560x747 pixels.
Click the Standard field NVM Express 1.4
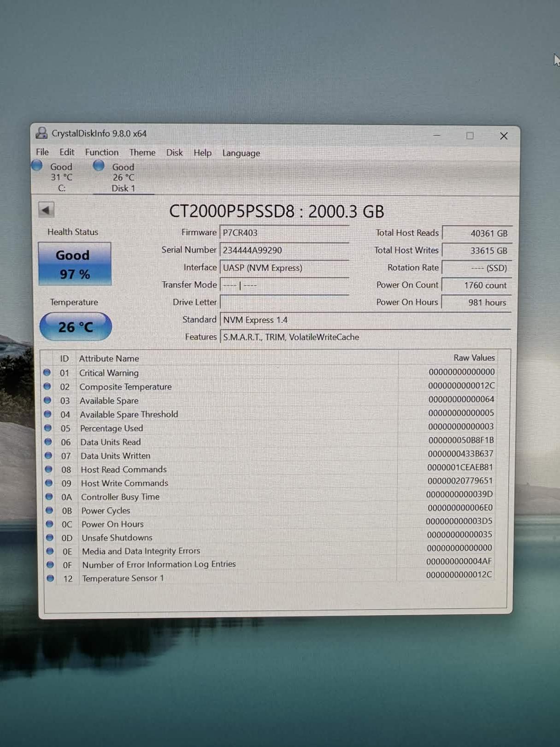(x=365, y=320)
